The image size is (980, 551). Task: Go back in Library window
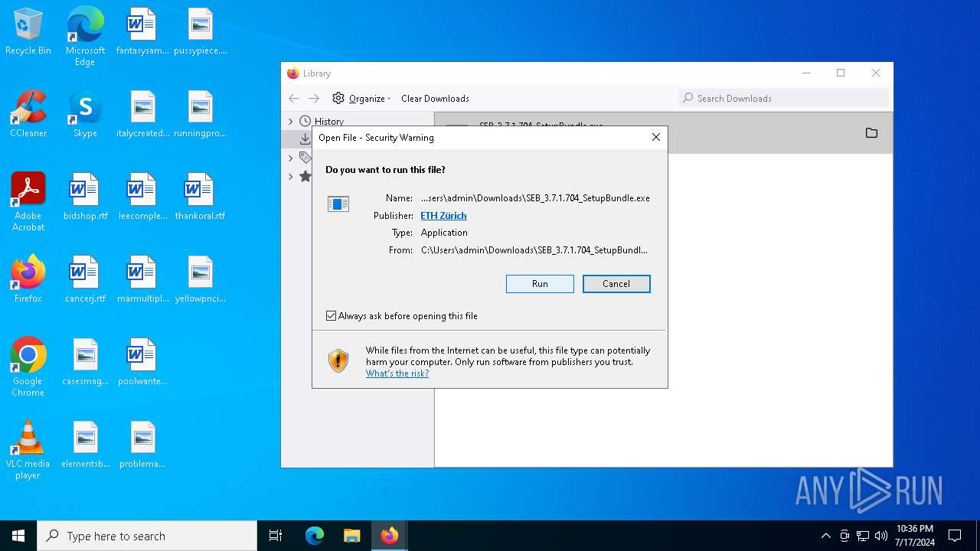[x=294, y=99]
